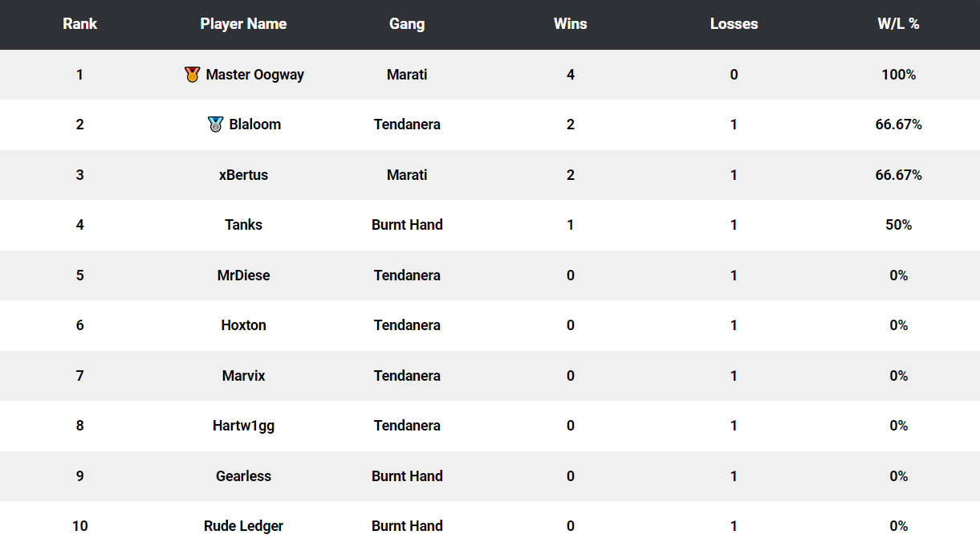Select the player name xBertus
Image resolution: width=980 pixels, height=551 pixels.
tap(243, 175)
